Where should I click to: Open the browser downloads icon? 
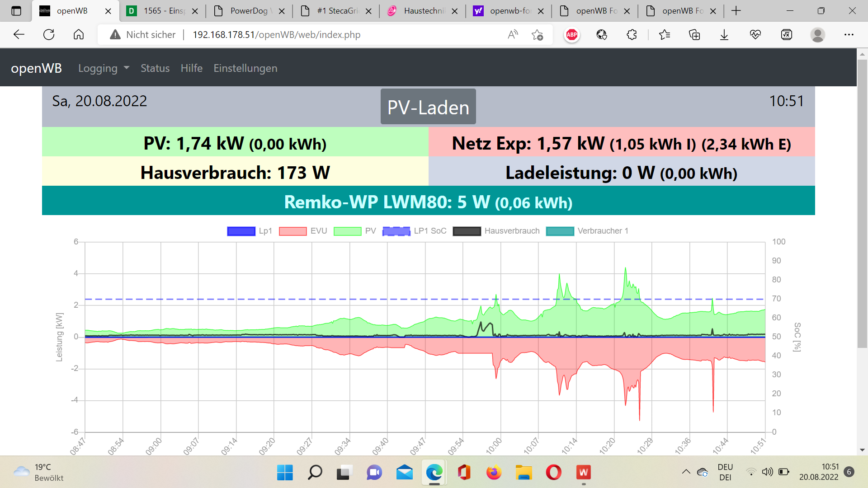pyautogui.click(x=724, y=35)
